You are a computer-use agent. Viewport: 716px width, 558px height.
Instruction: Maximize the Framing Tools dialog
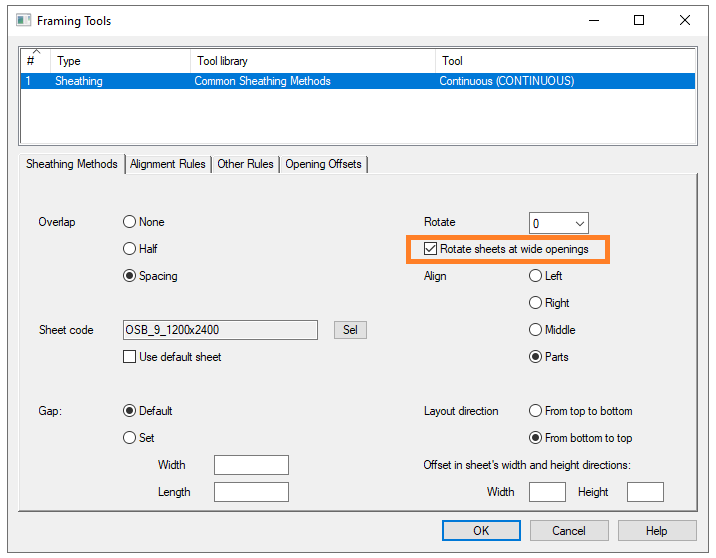click(639, 20)
